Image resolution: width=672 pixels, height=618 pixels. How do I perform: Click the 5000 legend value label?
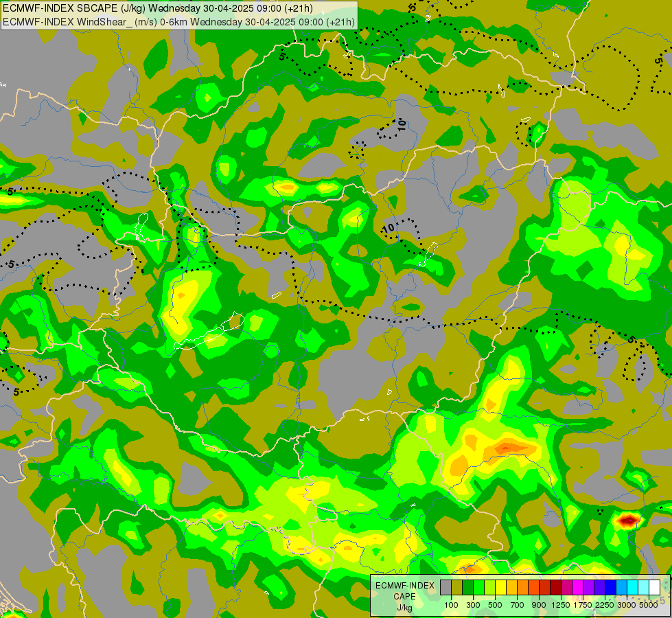(649, 605)
